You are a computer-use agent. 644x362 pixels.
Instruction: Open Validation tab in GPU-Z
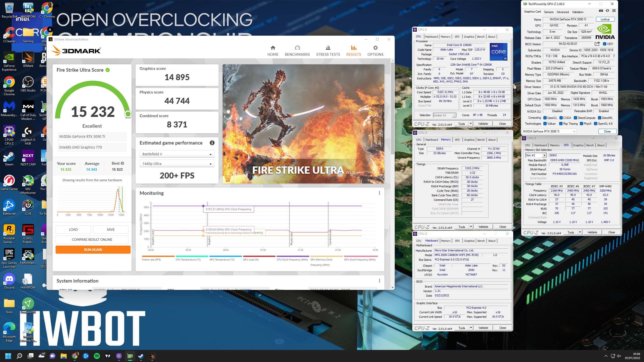(x=578, y=12)
